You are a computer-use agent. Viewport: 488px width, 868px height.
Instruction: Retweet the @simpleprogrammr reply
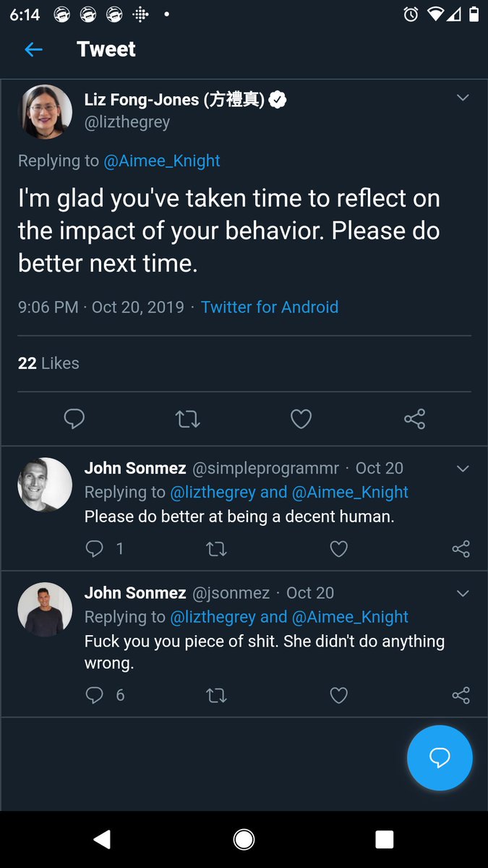tap(216, 549)
